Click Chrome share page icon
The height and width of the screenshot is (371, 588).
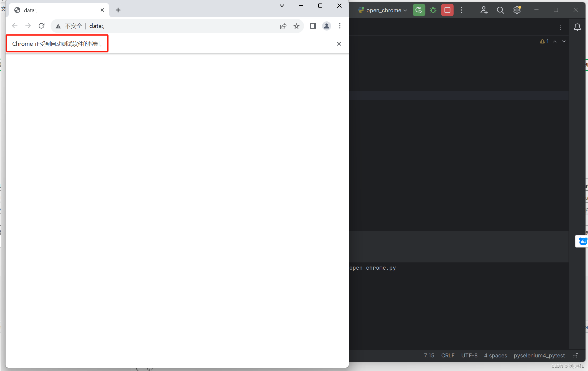283,26
